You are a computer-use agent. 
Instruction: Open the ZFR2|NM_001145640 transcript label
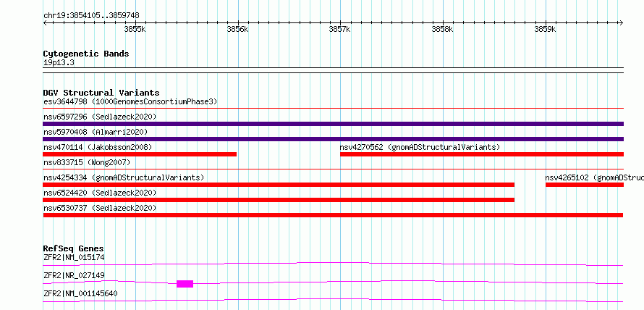(80, 293)
